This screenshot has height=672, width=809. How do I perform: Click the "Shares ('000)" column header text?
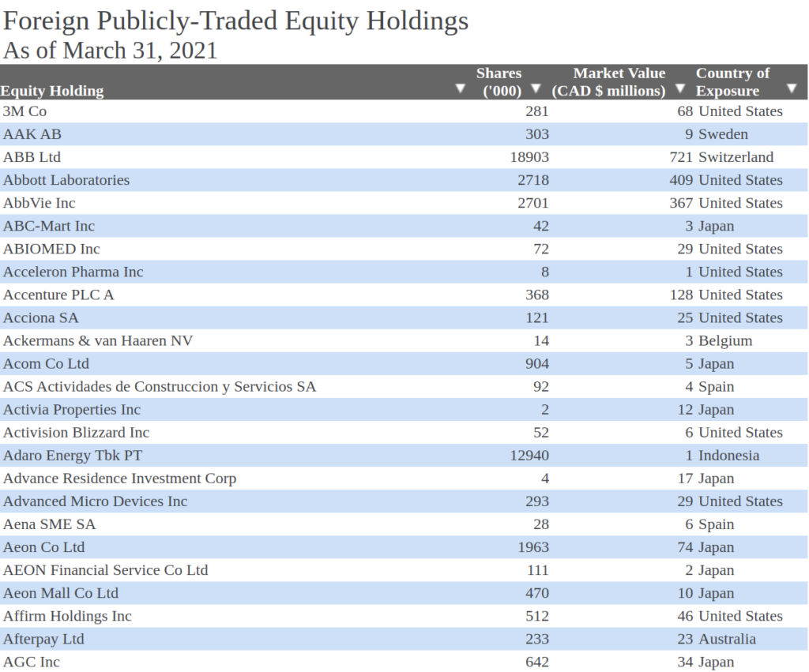pos(499,82)
